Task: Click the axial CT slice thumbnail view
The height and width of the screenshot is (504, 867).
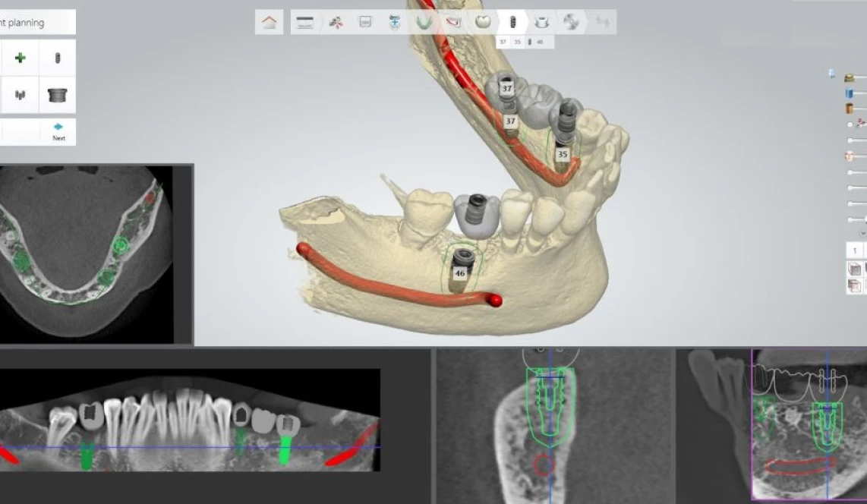Action: click(87, 254)
